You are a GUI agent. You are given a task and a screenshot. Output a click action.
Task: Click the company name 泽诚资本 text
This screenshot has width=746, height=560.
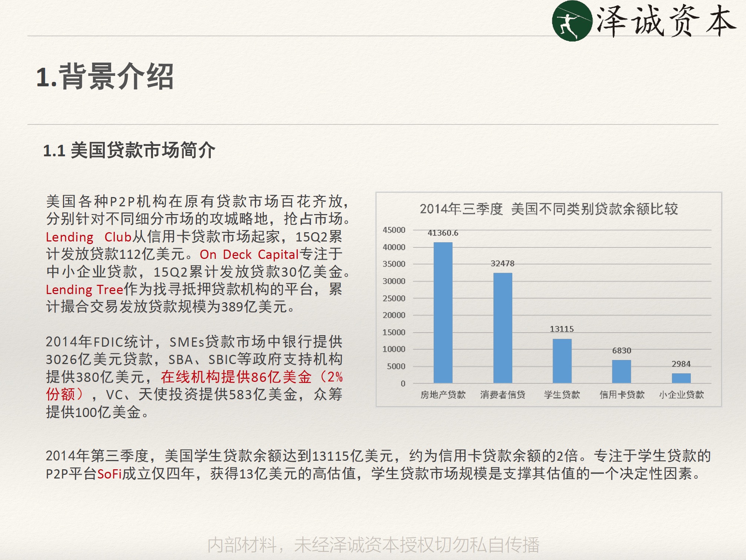coord(666,21)
